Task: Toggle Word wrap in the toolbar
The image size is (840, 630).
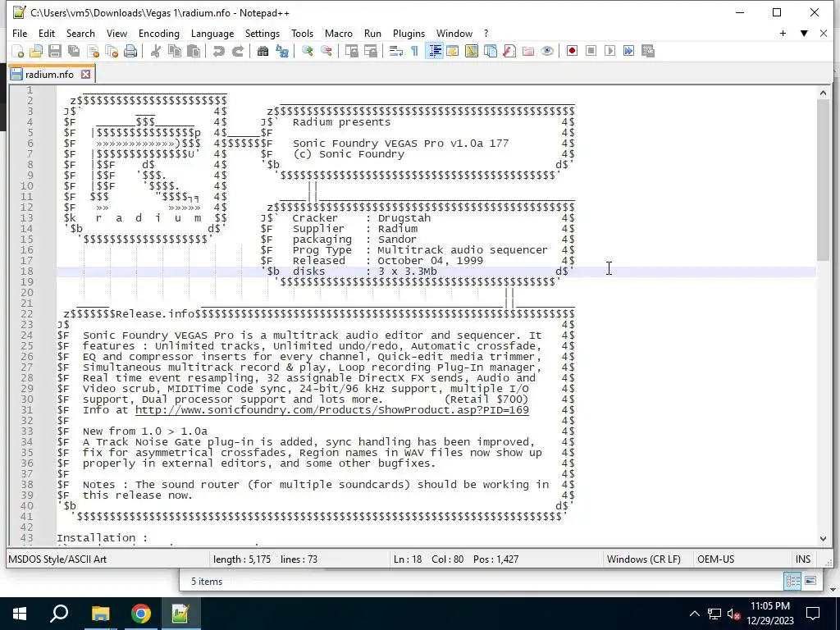Action: [396, 51]
